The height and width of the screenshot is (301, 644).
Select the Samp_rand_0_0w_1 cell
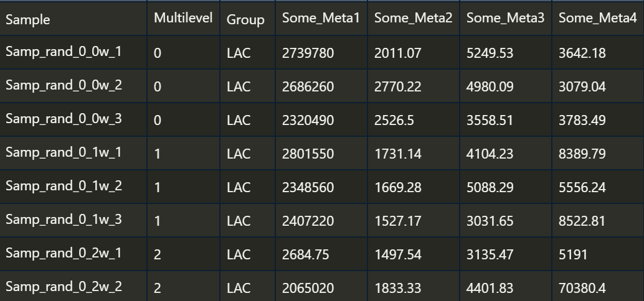coord(73,52)
